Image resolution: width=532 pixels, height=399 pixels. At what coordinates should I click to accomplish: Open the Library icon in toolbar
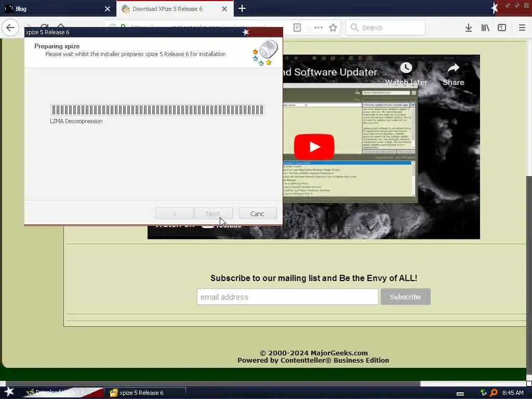[485, 28]
